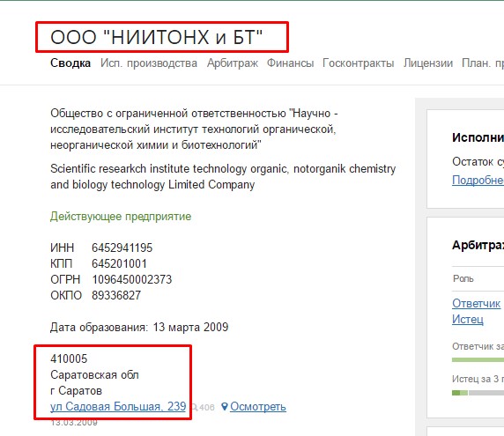The height and width of the screenshot is (436, 504).
Task: Go to the Финансы tab
Action: (x=290, y=63)
